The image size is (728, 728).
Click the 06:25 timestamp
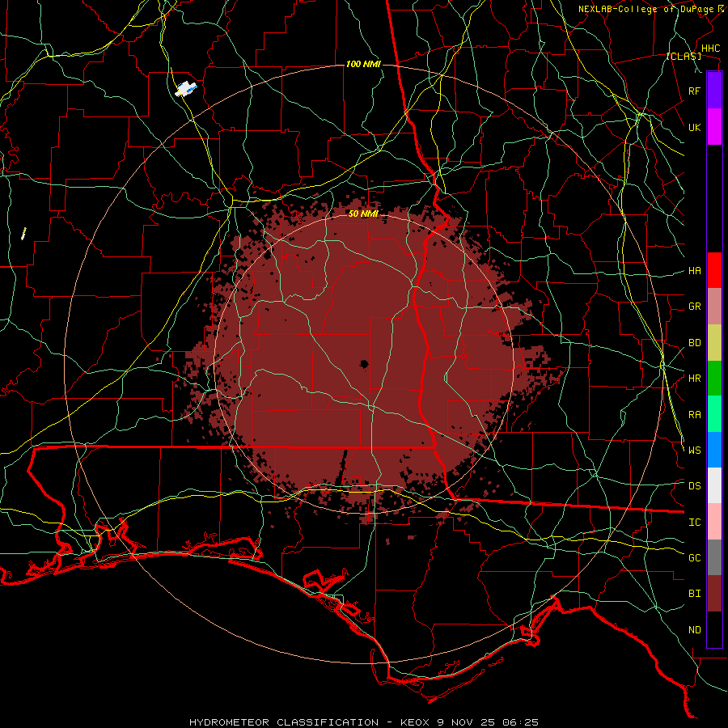tap(522, 722)
